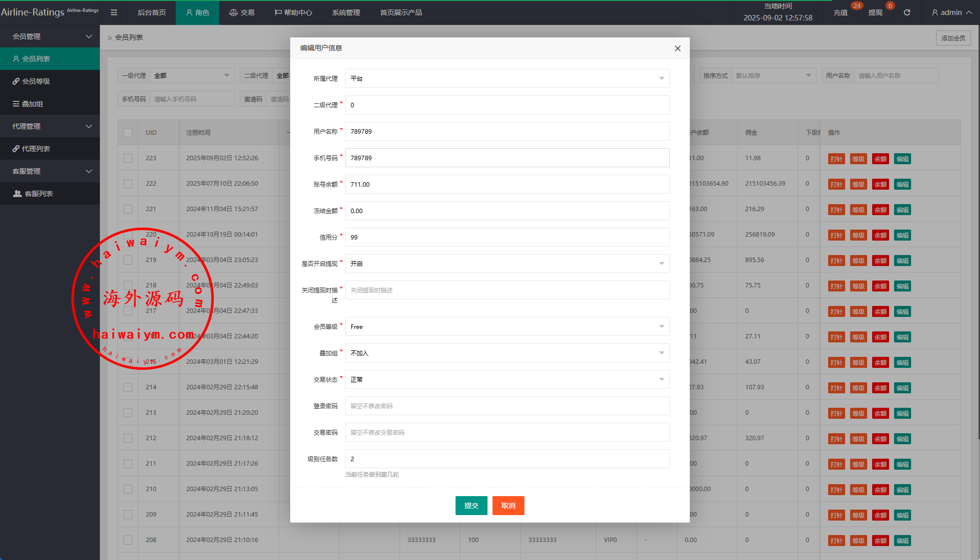Click the orange 取消 button

pos(508,506)
